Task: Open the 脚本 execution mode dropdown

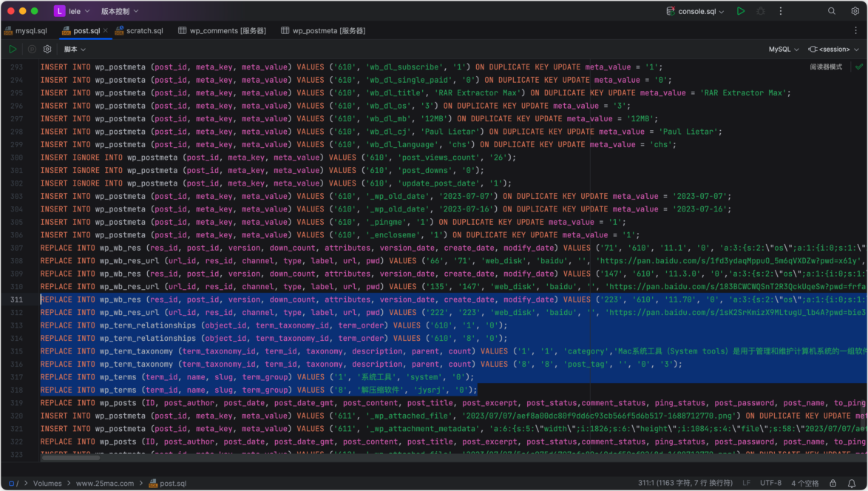Action: pos(75,50)
